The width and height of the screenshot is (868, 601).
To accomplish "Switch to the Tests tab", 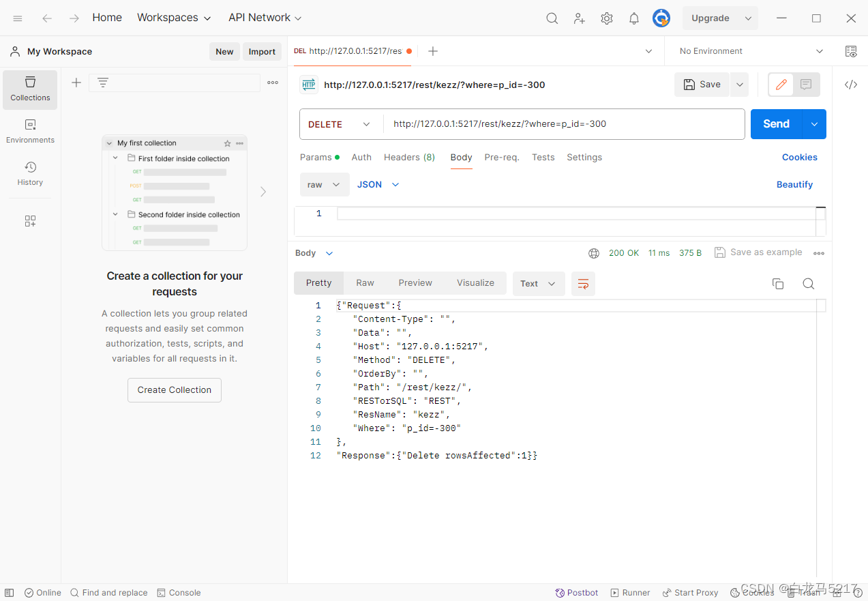I will coord(543,158).
